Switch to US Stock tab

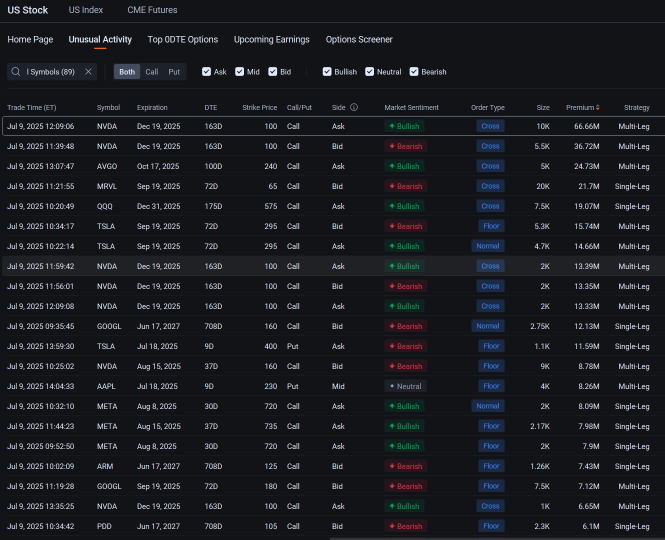point(28,10)
